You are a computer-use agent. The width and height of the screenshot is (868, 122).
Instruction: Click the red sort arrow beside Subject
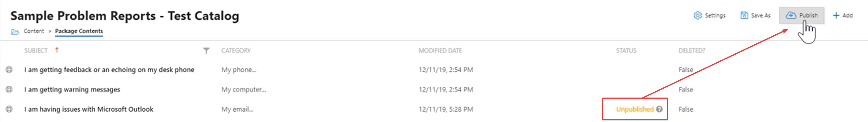click(x=57, y=50)
